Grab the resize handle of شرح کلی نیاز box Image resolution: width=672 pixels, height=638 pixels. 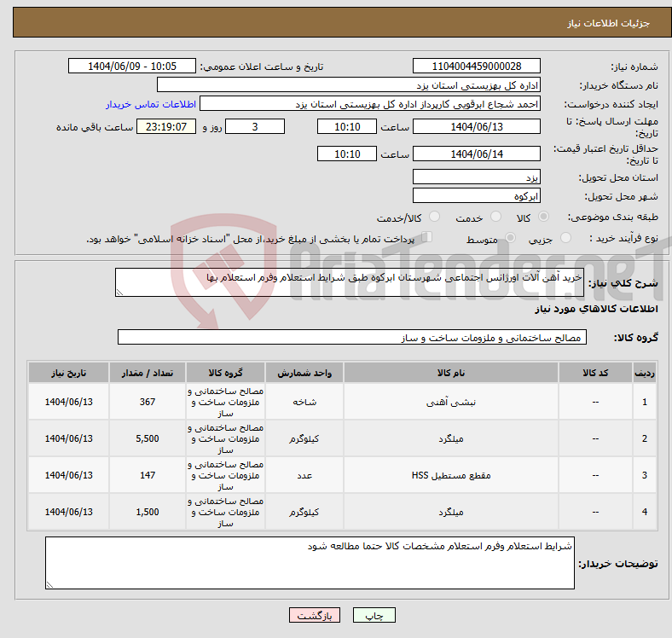[120, 293]
